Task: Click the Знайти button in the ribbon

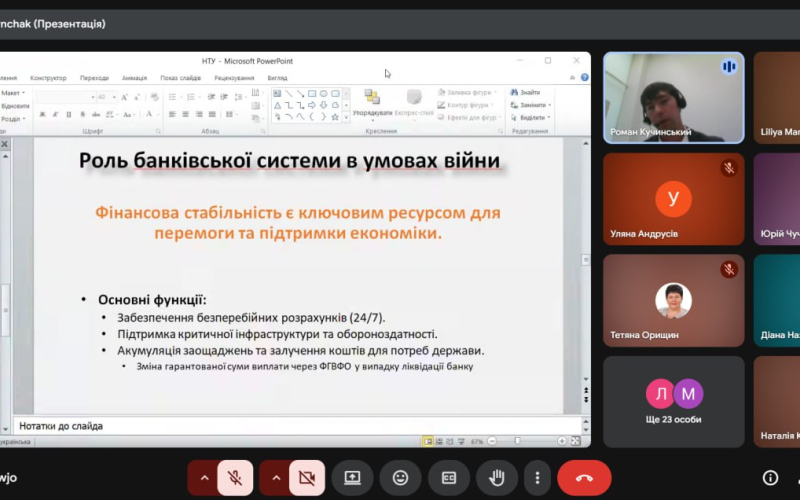Action: [529, 92]
